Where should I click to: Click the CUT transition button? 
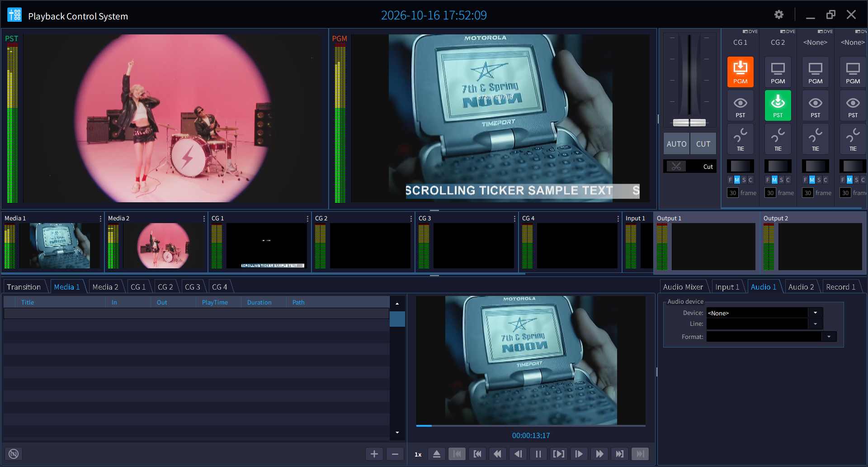[703, 144]
